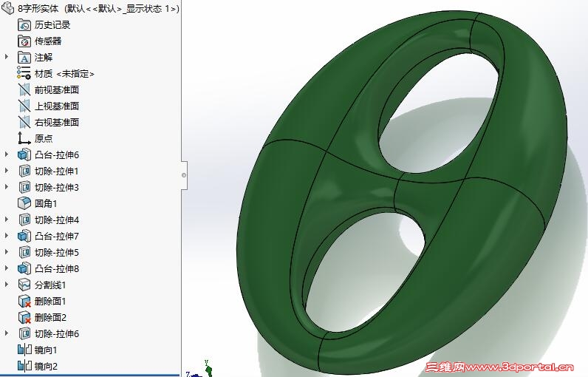Click the 凸台-拉伸7 boss-extrude icon

[24, 236]
